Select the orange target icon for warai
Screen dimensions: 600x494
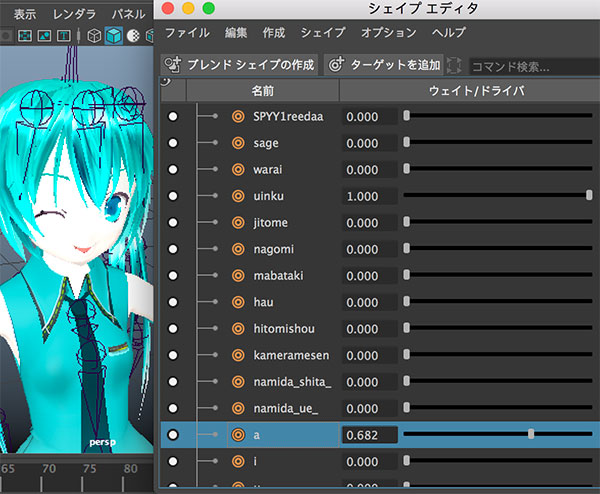[238, 170]
